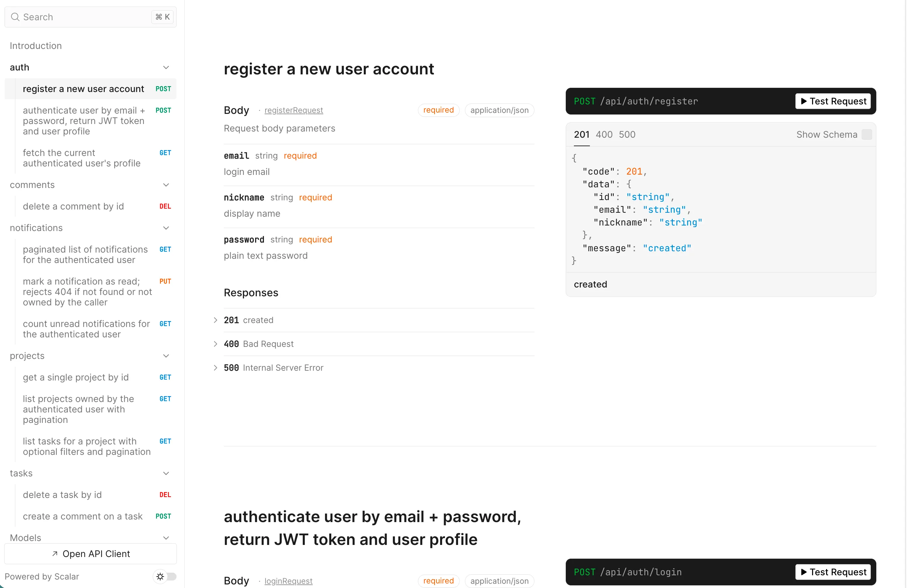Select the 400 response example tab
The image size is (907, 588).
point(604,134)
